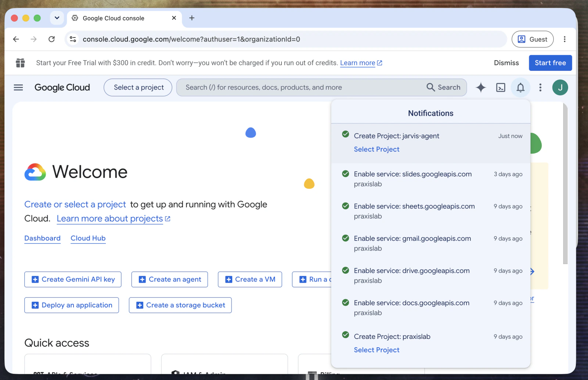
Task: Click the green check beside docs.googleapis.com
Action: pos(345,303)
